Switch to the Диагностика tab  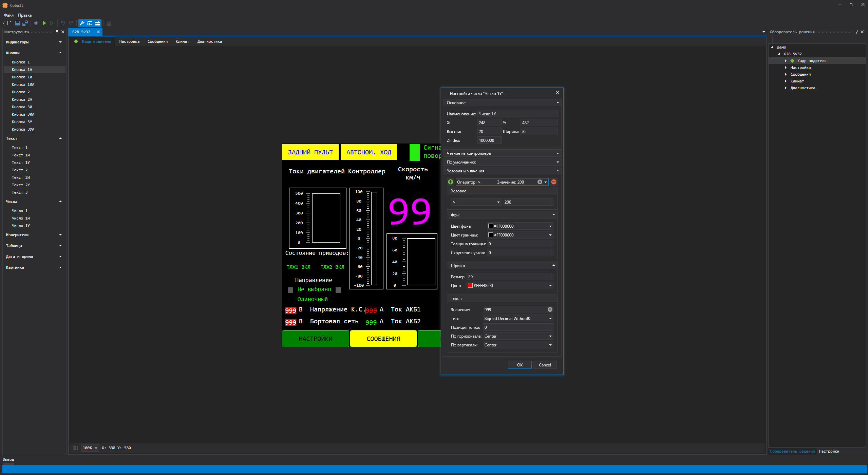[x=209, y=41]
